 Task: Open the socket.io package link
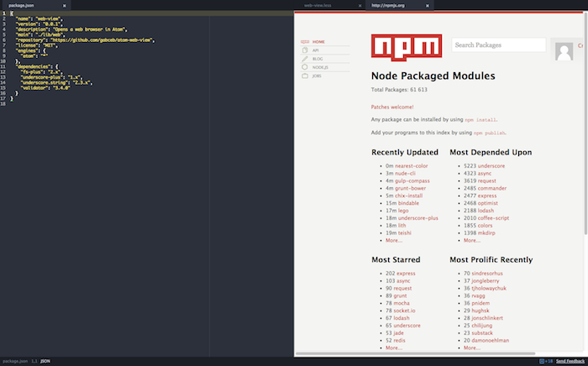(x=404, y=311)
